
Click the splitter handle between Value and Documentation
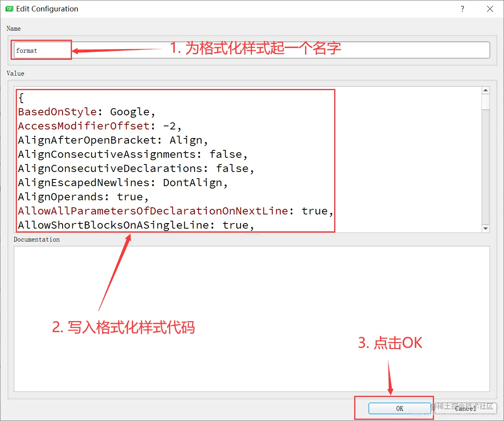pyautogui.click(x=252, y=235)
